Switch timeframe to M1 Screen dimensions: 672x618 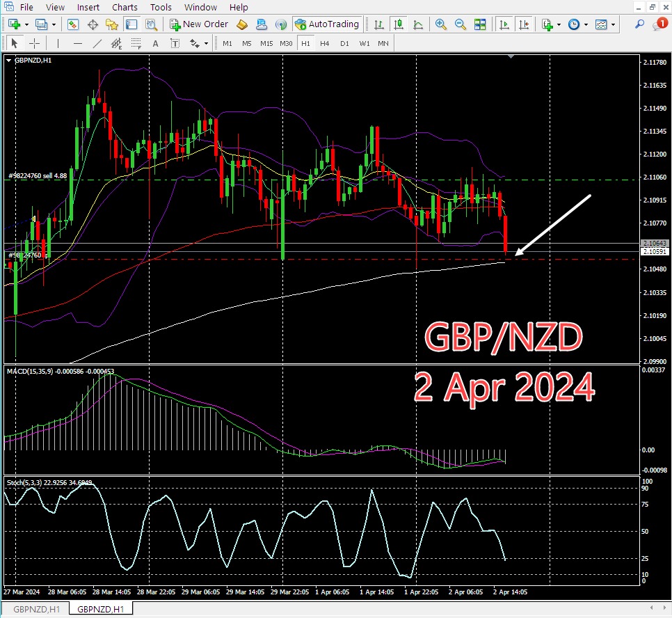tap(227, 43)
